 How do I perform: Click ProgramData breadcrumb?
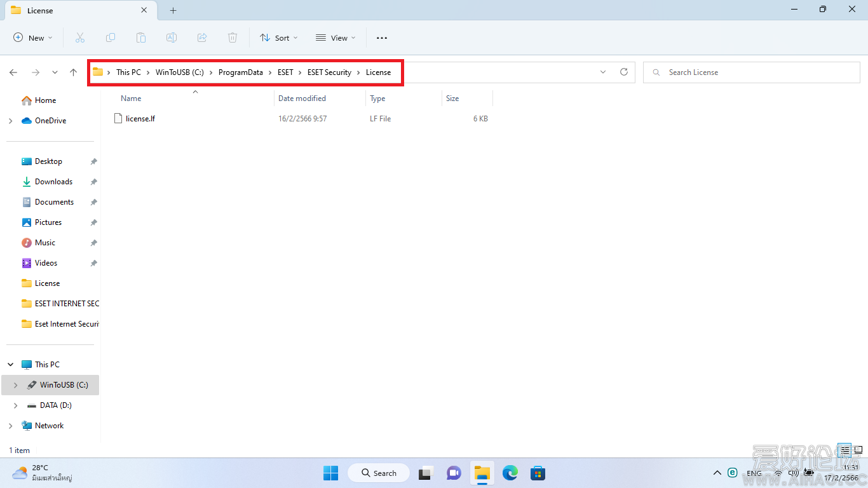(241, 72)
